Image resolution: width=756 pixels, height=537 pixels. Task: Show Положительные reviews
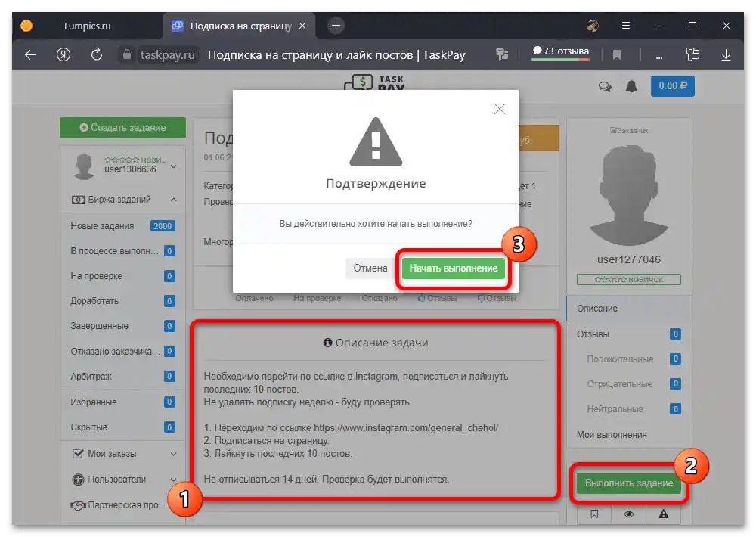tap(629, 359)
